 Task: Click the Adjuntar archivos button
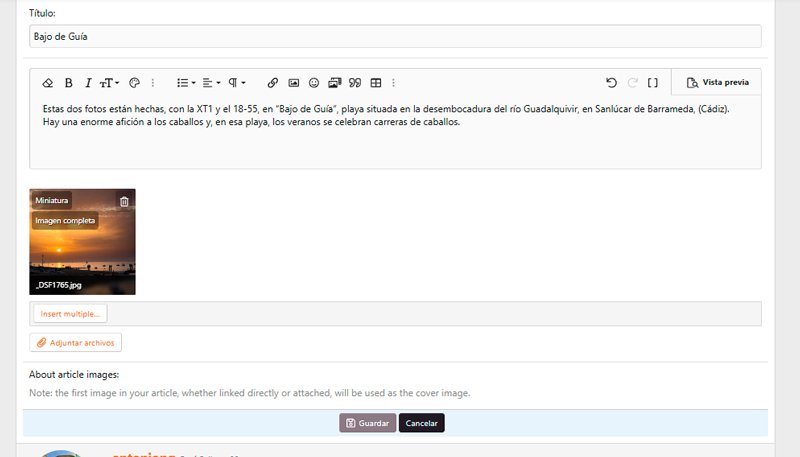pos(76,343)
